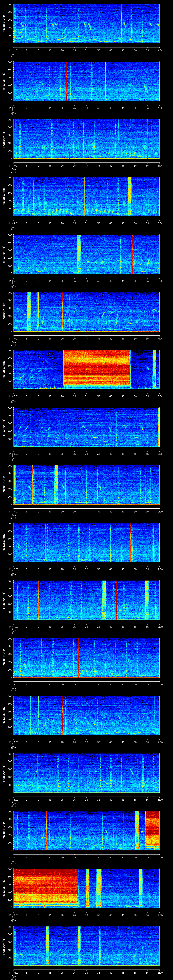Image resolution: width=173 pixels, height=980 pixels.
Task: Click the 11:17:00 timestamp label
Action: coord(13,972)
